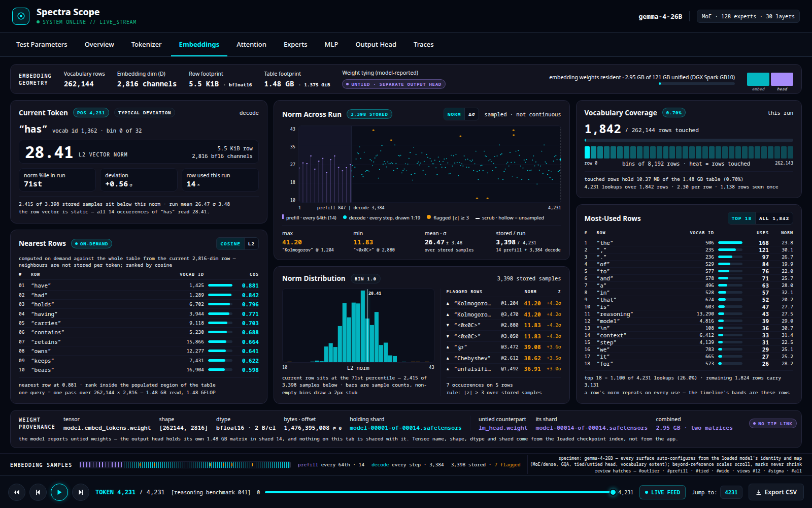Image resolution: width=812 pixels, height=508 pixels.
Task: Switch nearest rows to L2 distance
Action: 251,244
